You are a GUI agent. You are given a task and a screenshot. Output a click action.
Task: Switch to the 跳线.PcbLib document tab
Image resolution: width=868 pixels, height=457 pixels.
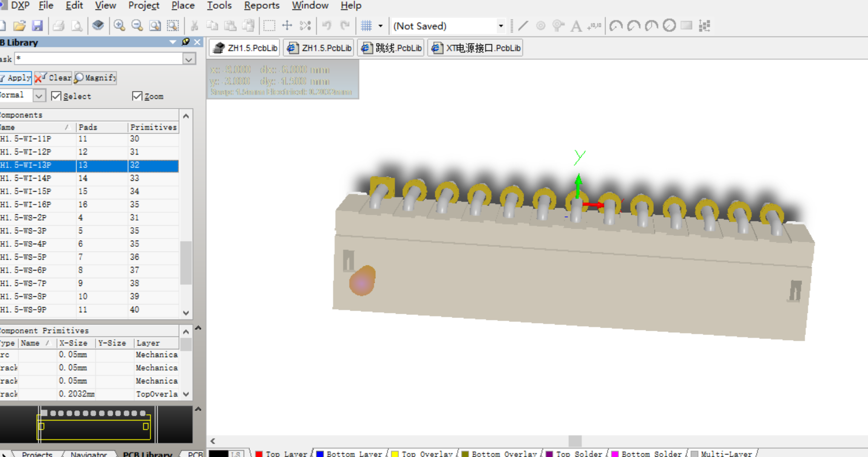391,48
